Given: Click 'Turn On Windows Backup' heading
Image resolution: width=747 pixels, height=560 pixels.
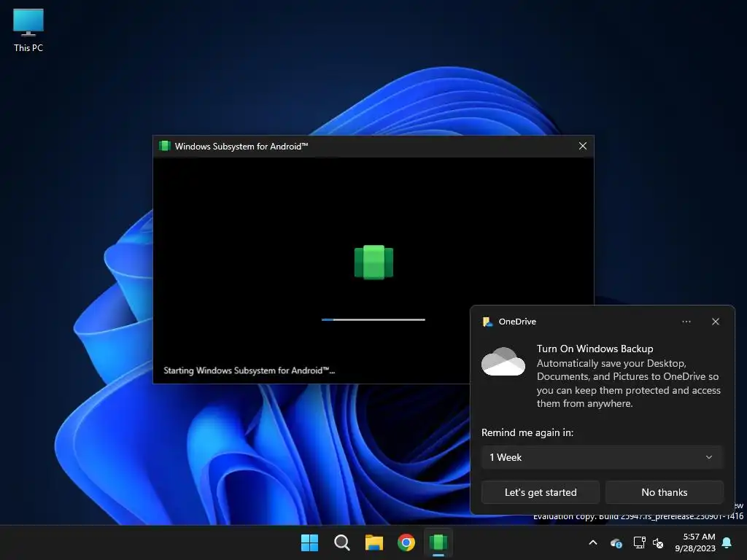Looking at the screenshot, I should click(595, 349).
